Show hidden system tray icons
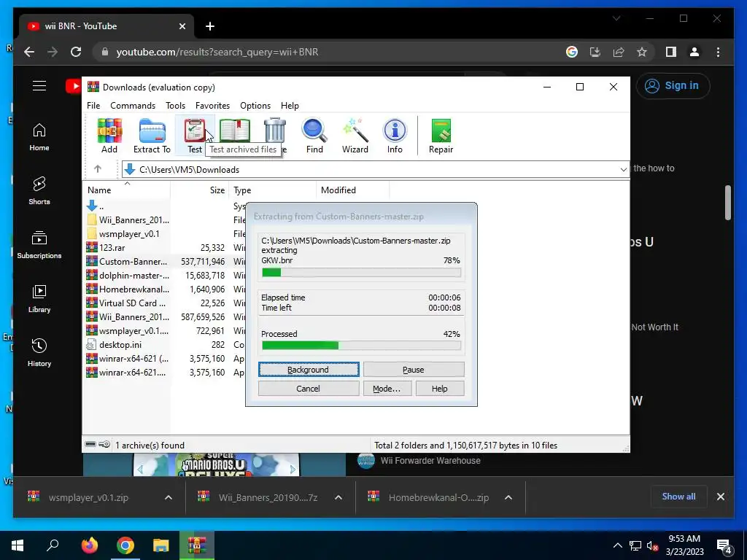Screen dimensions: 747x560 tap(617, 545)
